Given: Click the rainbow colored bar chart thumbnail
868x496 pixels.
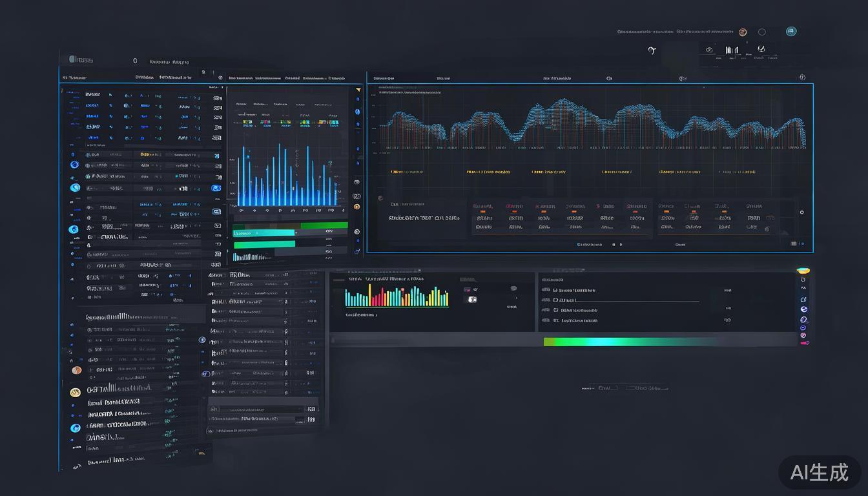Looking at the screenshot, I should coord(397,296).
